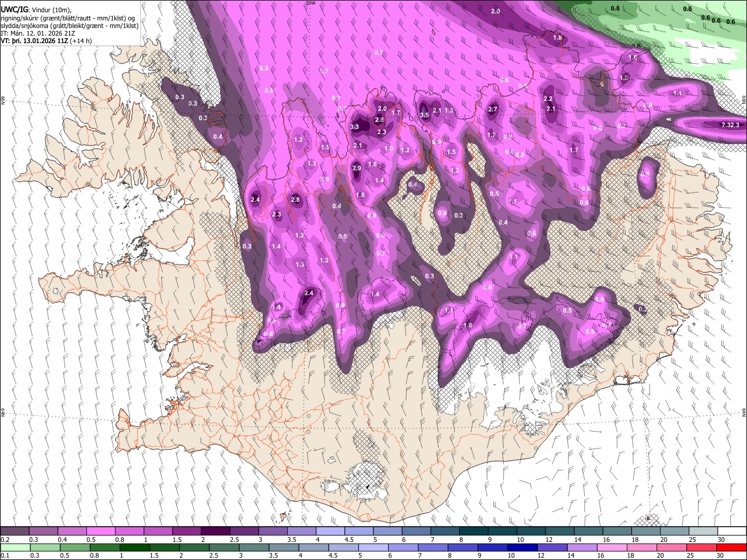Click the '4.5' label in bottom legend row
The width and height of the screenshot is (747, 560).
(333, 556)
